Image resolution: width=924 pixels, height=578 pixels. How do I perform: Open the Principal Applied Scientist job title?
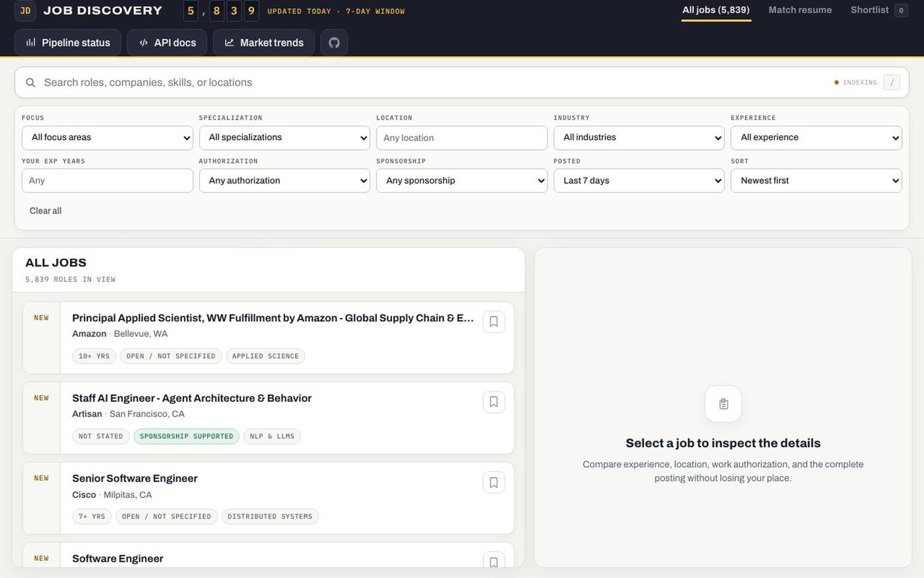click(x=273, y=318)
